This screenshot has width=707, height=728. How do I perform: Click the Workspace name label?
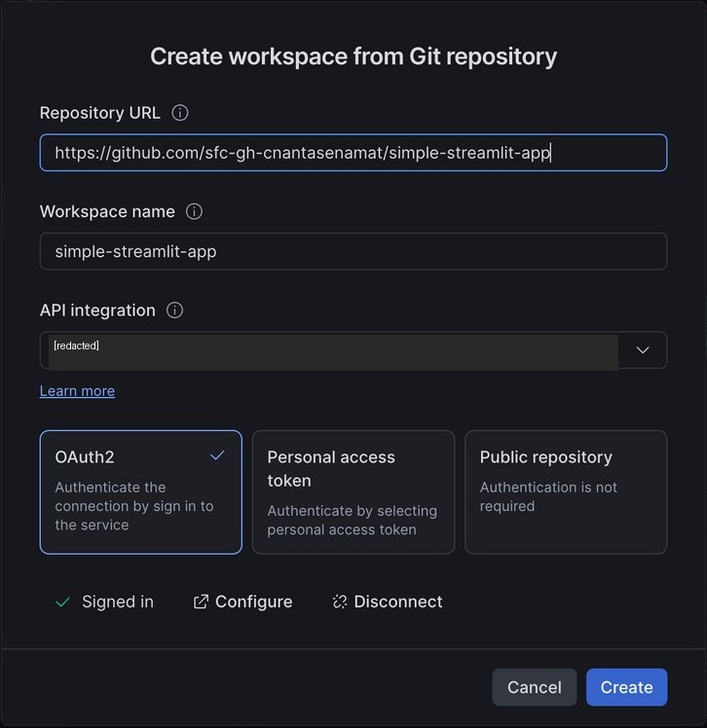pyautogui.click(x=107, y=212)
